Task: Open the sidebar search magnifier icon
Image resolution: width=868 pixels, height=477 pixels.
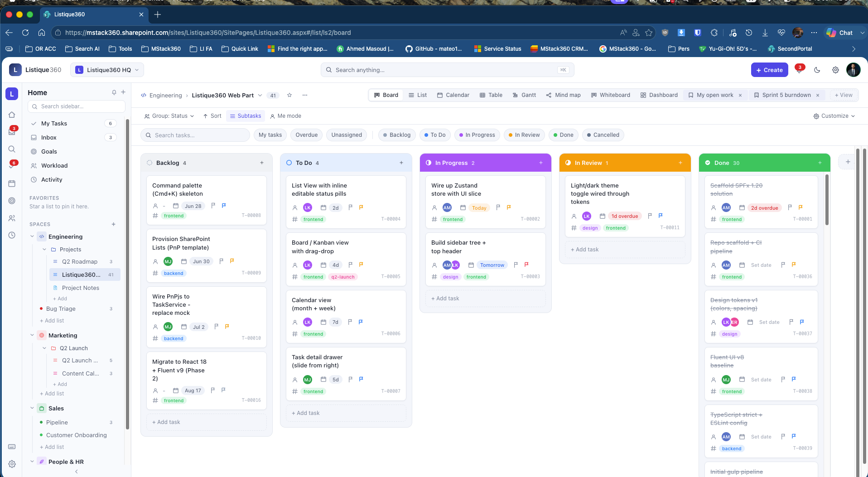Action: pyautogui.click(x=12, y=149)
